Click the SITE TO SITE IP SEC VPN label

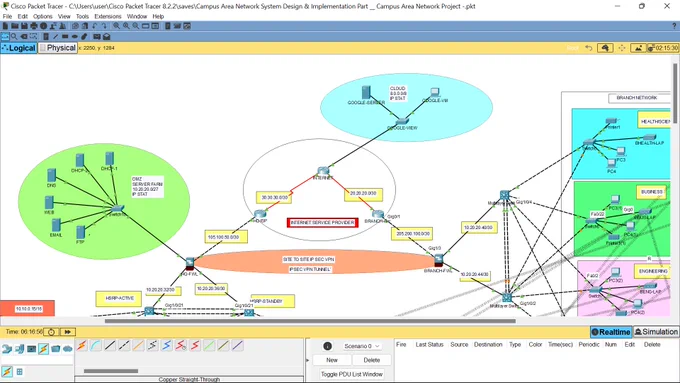pos(308,259)
